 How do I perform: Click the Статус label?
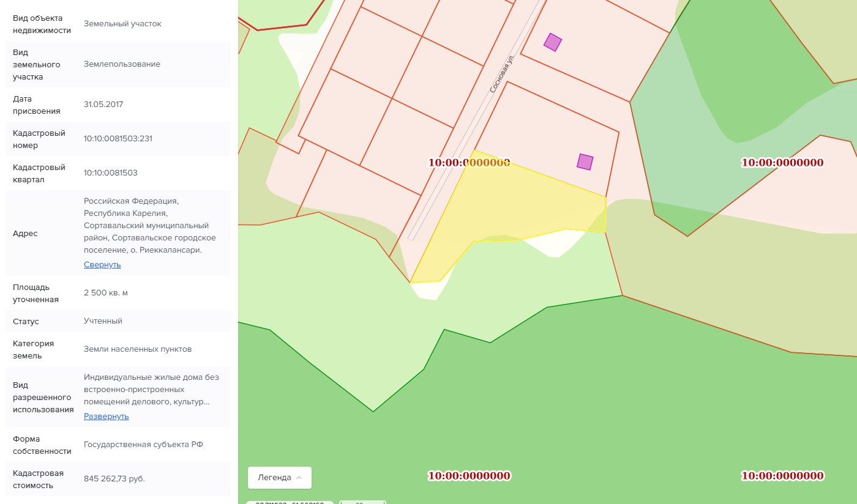(26, 321)
